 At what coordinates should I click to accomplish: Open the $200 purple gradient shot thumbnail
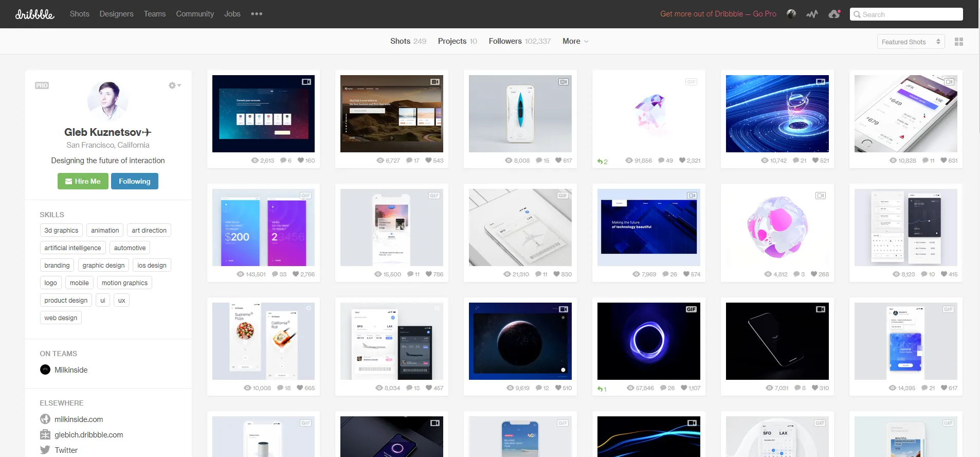pos(263,227)
